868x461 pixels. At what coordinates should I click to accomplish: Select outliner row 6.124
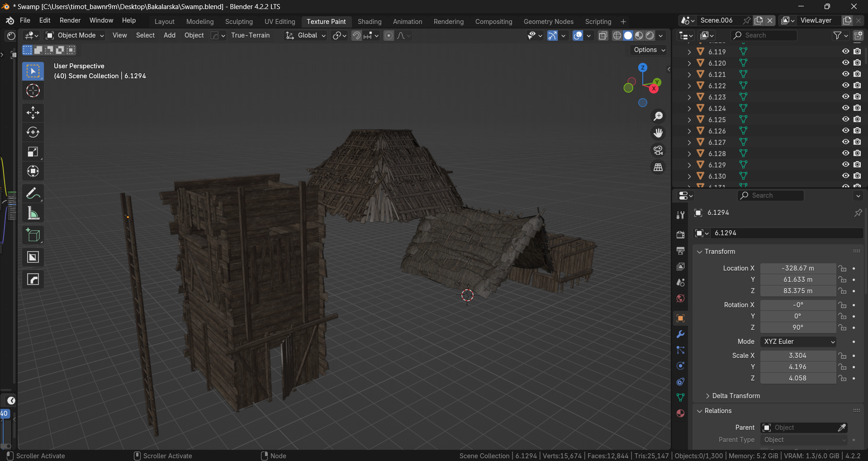[x=769, y=108]
